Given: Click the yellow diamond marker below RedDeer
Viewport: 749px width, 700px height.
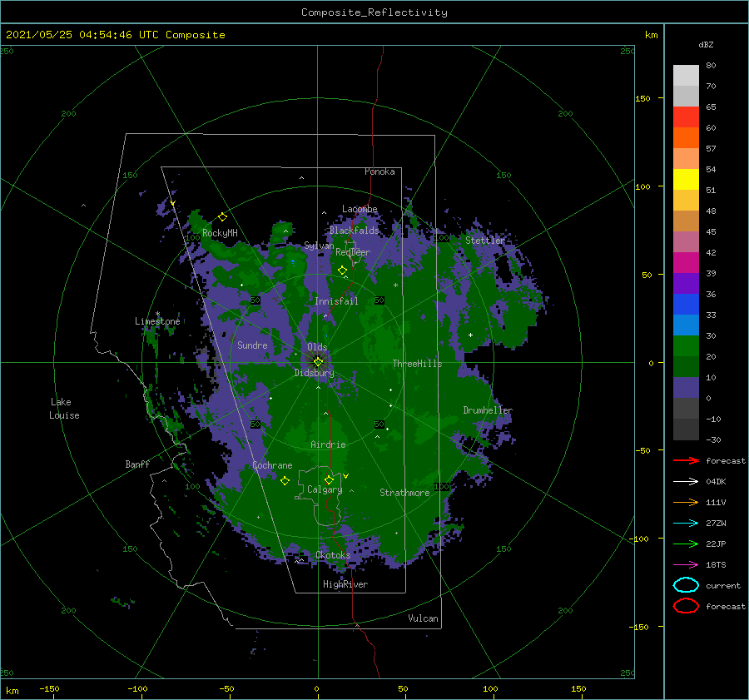Looking at the screenshot, I should pos(343,271).
